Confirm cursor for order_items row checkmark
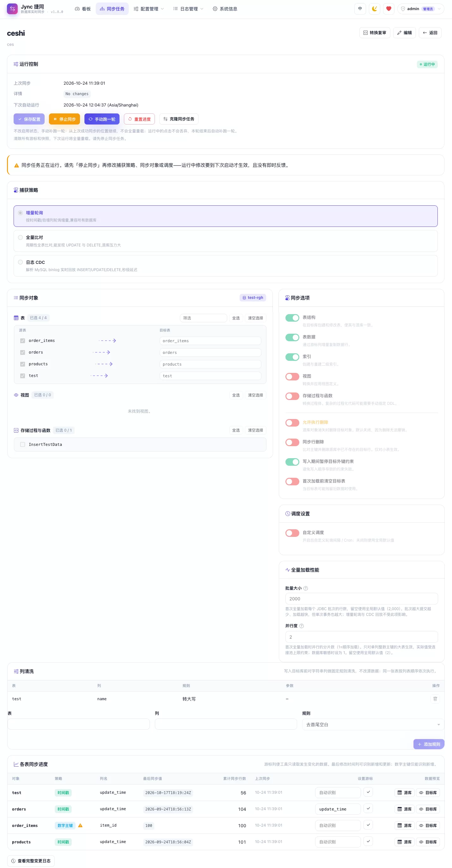This screenshot has width=452, height=868. click(x=368, y=825)
